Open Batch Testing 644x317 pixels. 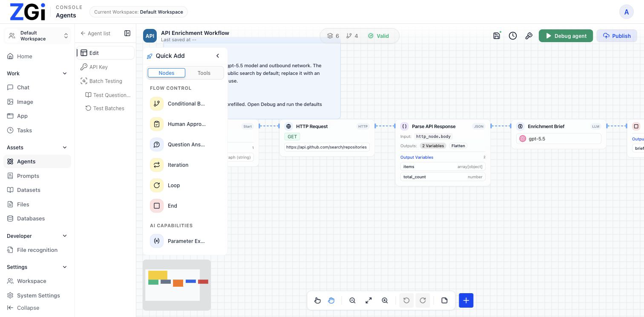[x=106, y=81]
